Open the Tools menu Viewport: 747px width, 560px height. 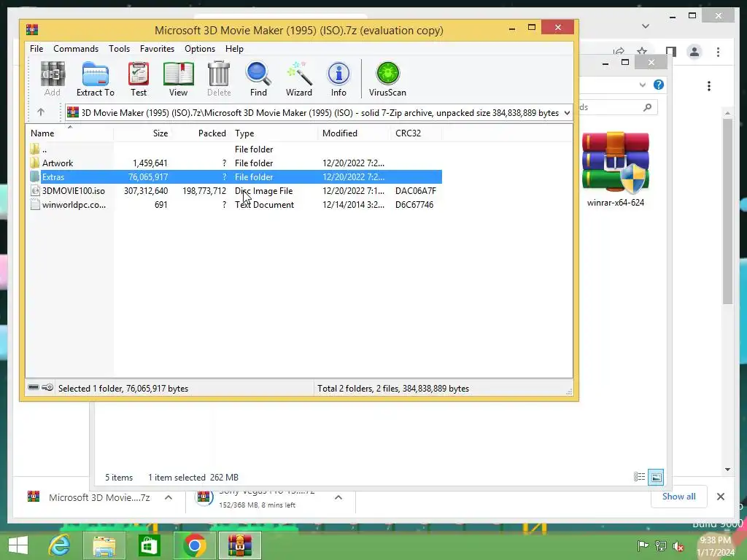119,49
